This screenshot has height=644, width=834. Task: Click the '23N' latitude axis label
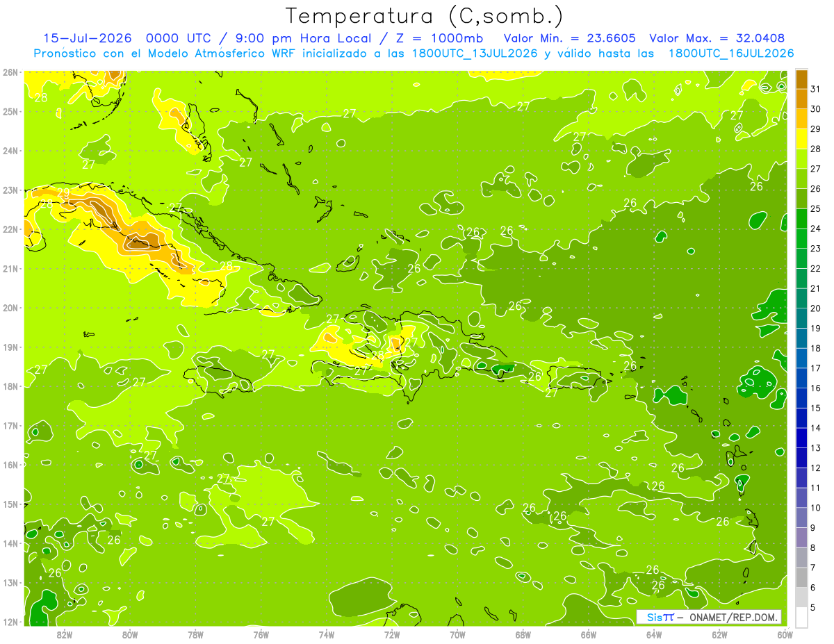(10, 190)
